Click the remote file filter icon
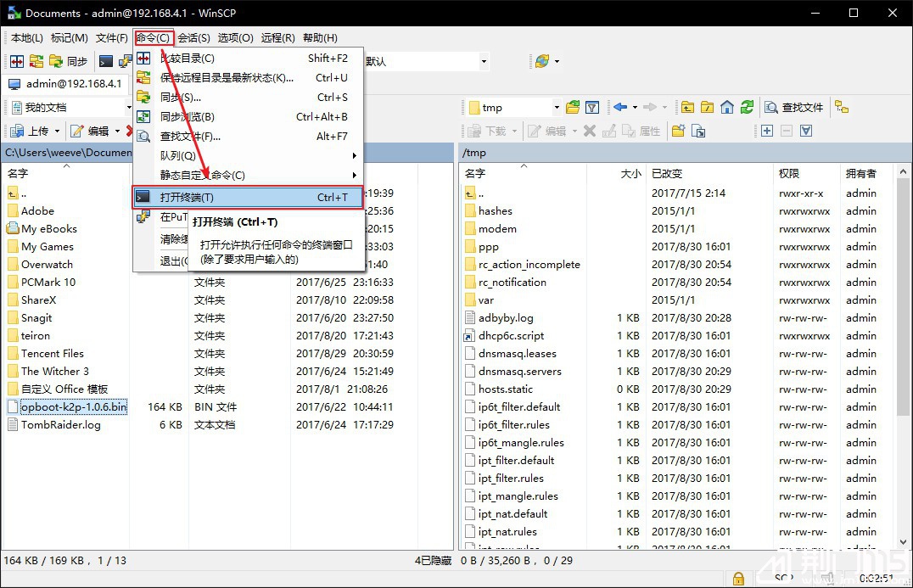This screenshot has width=913, height=588. [x=592, y=107]
